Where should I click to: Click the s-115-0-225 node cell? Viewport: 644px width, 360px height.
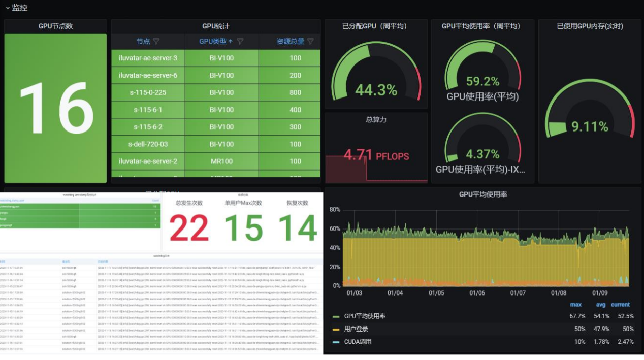148,92
